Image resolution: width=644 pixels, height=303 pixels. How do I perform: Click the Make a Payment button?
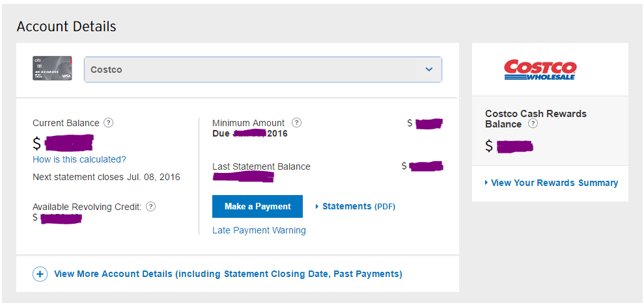click(x=257, y=206)
